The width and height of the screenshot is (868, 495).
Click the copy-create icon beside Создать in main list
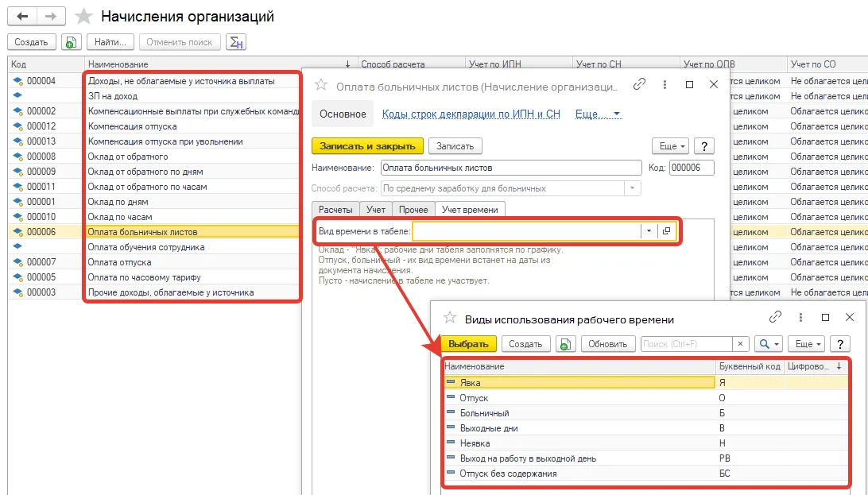point(71,42)
